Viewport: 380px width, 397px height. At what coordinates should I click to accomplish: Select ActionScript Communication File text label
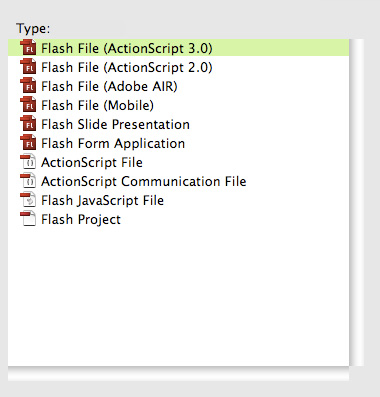144,181
